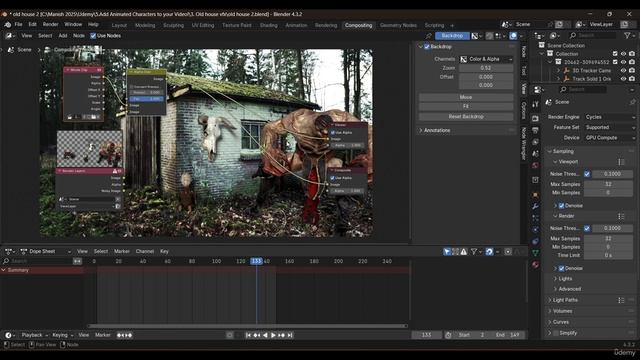The width and height of the screenshot is (640, 360).
Task: Open the Playback menu
Action: 34,335
